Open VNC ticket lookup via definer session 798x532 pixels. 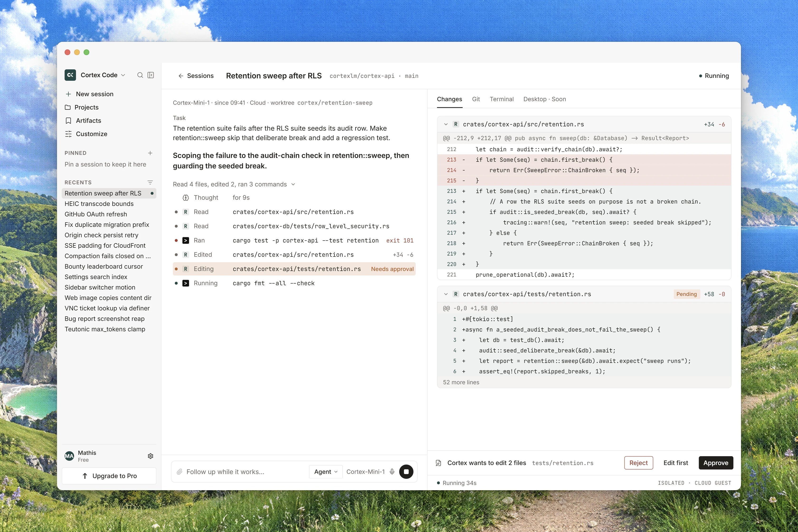109,309
